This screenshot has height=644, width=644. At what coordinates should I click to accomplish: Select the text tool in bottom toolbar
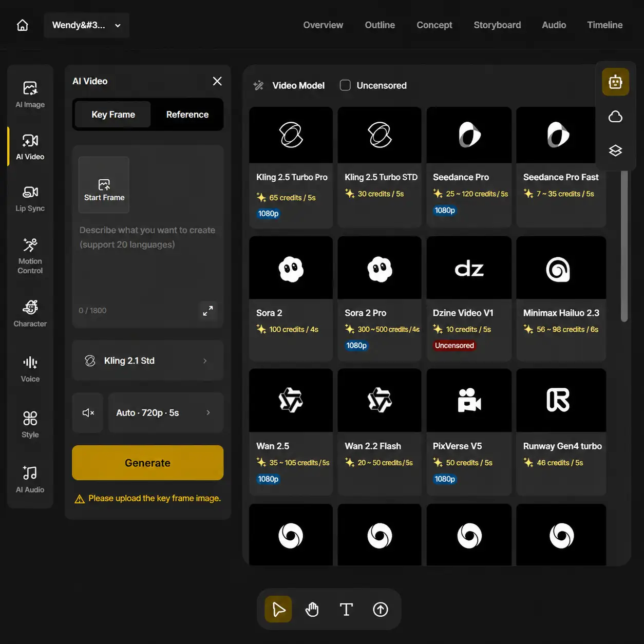click(347, 610)
